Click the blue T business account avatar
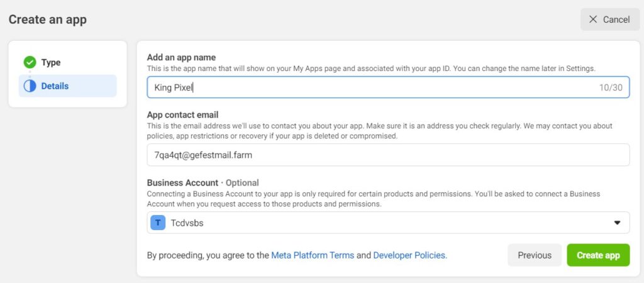The height and width of the screenshot is (283, 644). click(158, 223)
